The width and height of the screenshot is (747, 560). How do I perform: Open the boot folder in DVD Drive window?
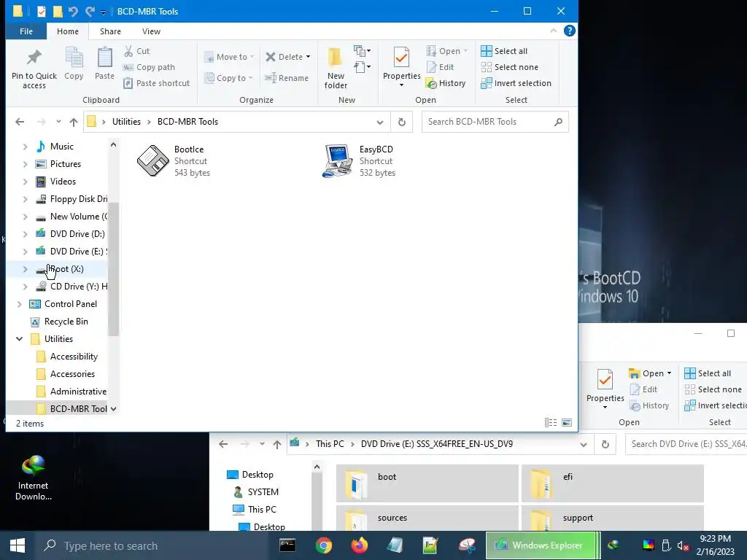[427, 483]
